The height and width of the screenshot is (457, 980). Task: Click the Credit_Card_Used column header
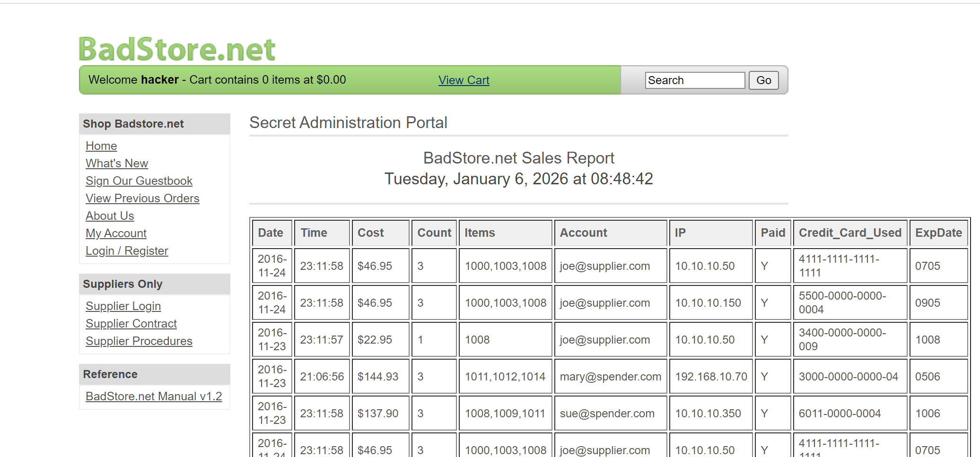click(x=849, y=233)
